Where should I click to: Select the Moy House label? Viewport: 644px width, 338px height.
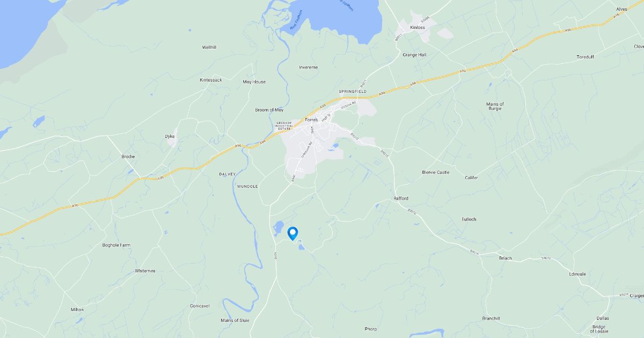click(x=254, y=82)
